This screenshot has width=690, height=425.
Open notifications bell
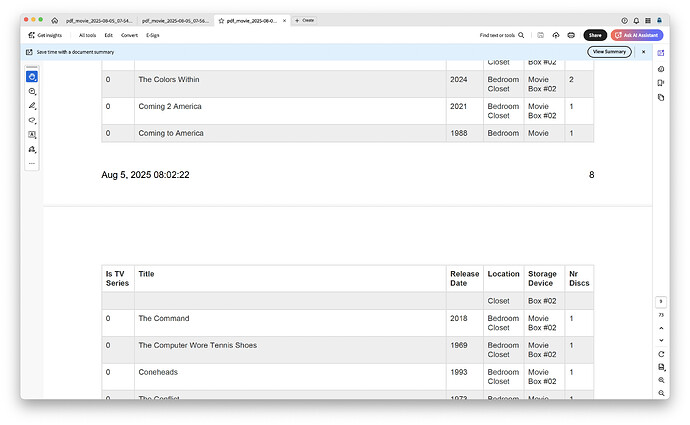(636, 20)
